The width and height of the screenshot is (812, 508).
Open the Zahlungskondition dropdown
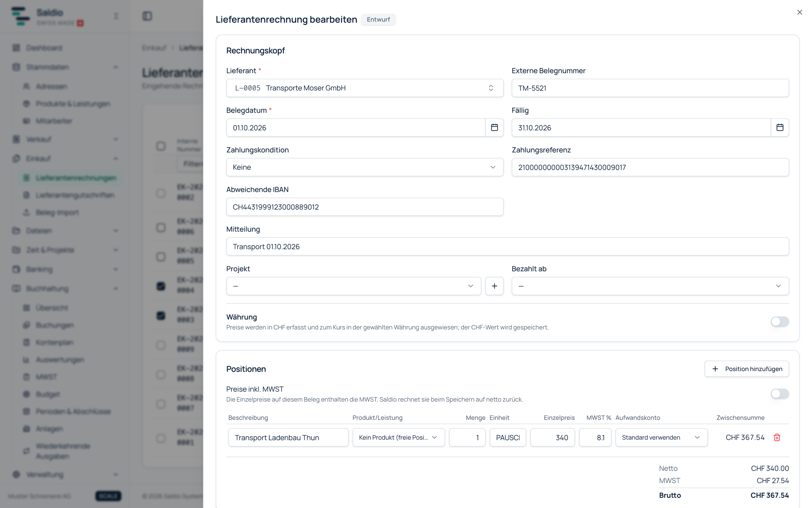365,167
